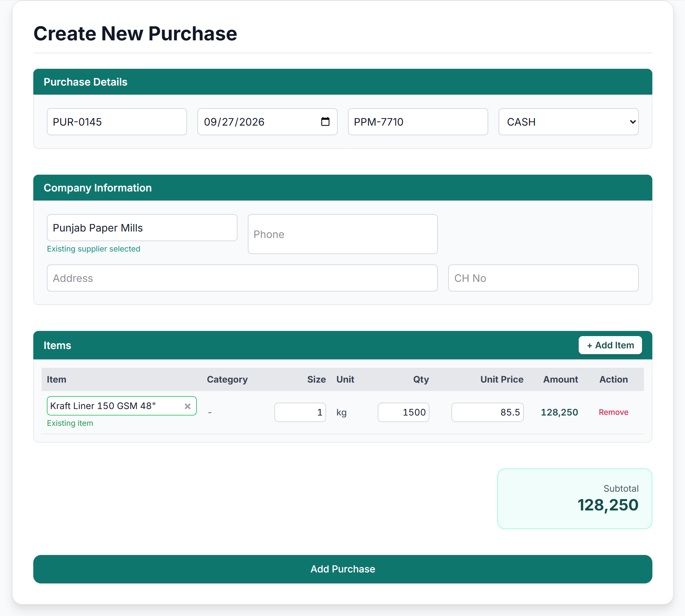Viewport: 685px width, 616px height.
Task: Click the Create New Purchase heading
Action: pyautogui.click(x=135, y=34)
